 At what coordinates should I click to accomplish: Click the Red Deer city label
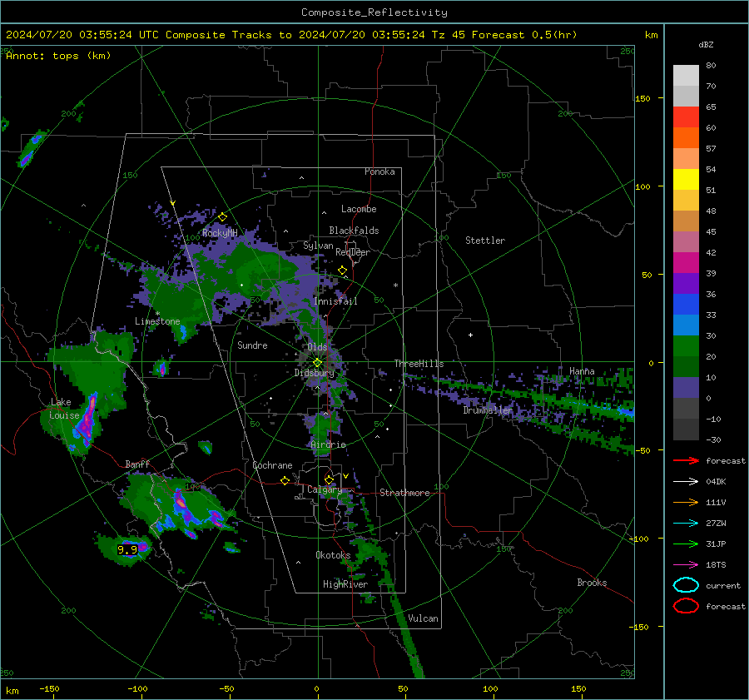point(353,252)
